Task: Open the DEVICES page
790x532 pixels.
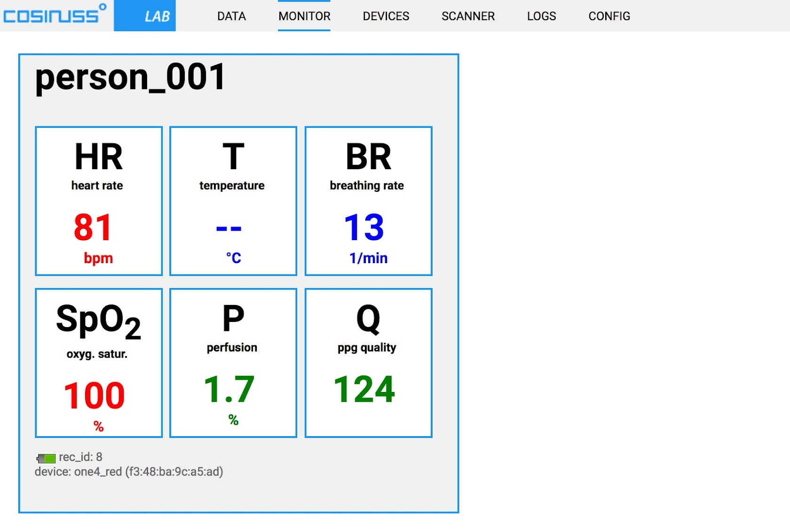Action: point(386,16)
